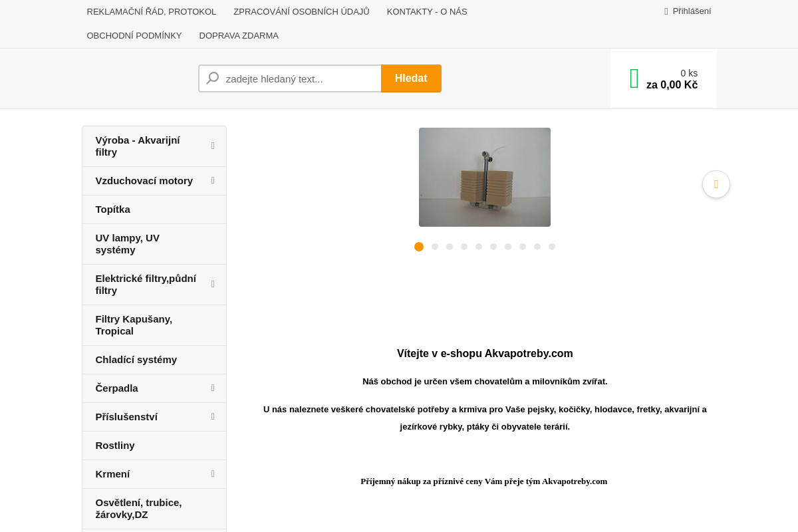Click the carousel filter product image
Image resolution: width=798 pixels, height=532 pixels.
click(x=485, y=177)
